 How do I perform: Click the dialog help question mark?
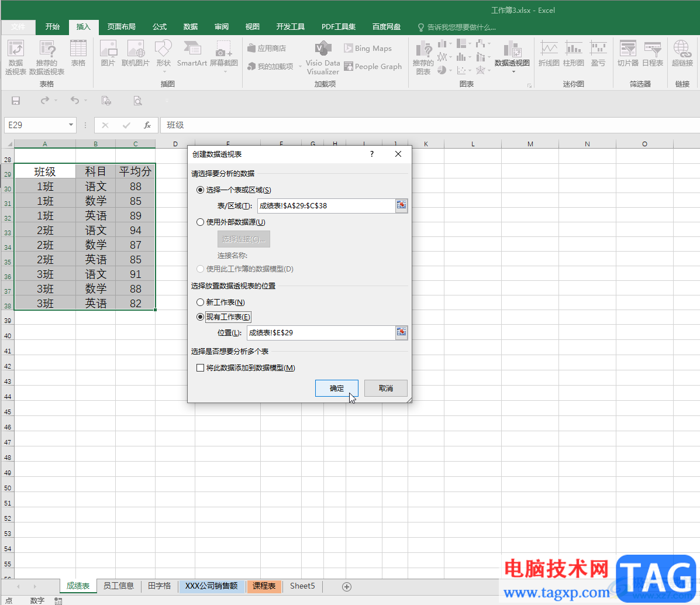click(372, 154)
